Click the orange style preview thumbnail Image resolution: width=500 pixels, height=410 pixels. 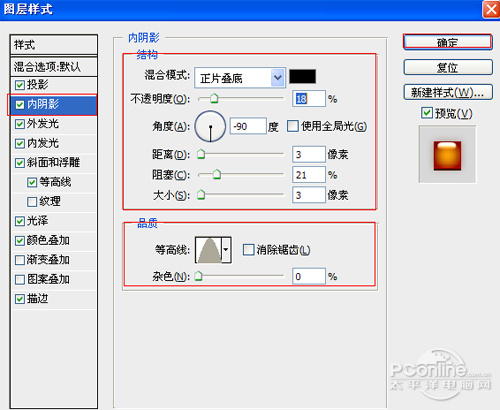(x=447, y=155)
